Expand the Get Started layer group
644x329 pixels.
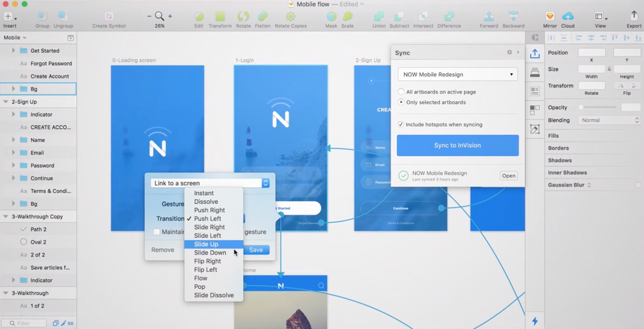click(13, 50)
